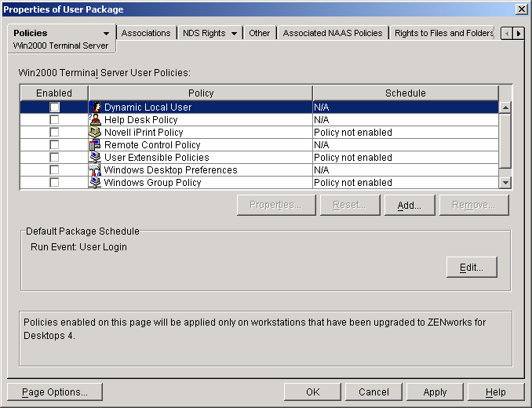Switch to the Other tab
This screenshot has height=408, width=532.
[260, 33]
